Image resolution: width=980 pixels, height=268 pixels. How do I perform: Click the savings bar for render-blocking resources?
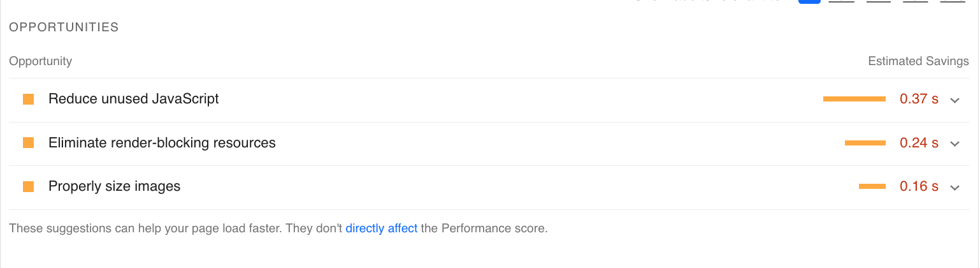coord(865,143)
